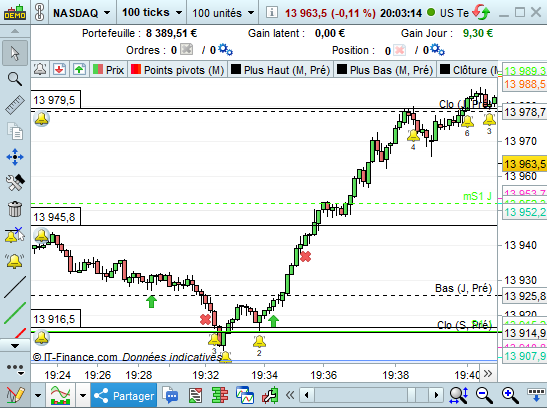This screenshot has height=408, width=547.
Task: Open the chat comments icon
Action: [x=170, y=395]
